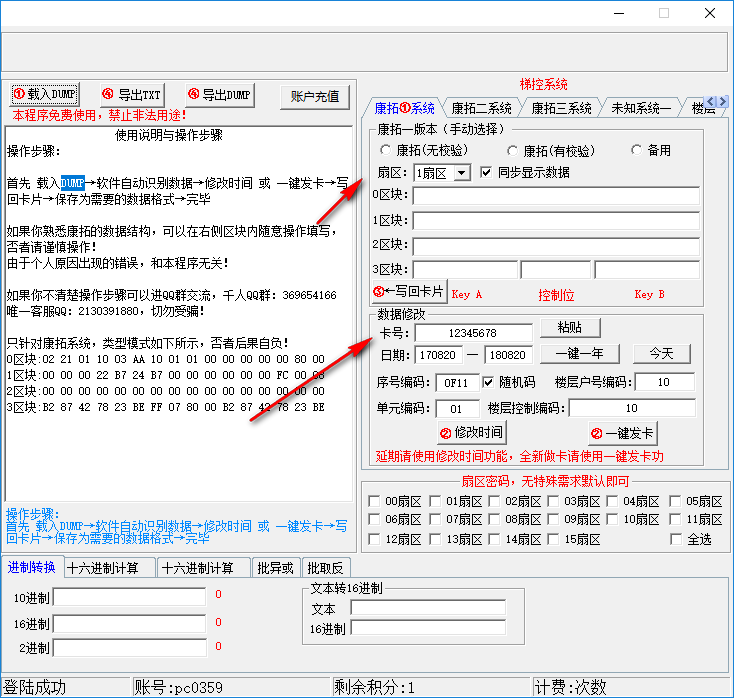Viewport: 734px width, 698px height.
Task: Click the 文本 text input field
Action: [x=428, y=608]
